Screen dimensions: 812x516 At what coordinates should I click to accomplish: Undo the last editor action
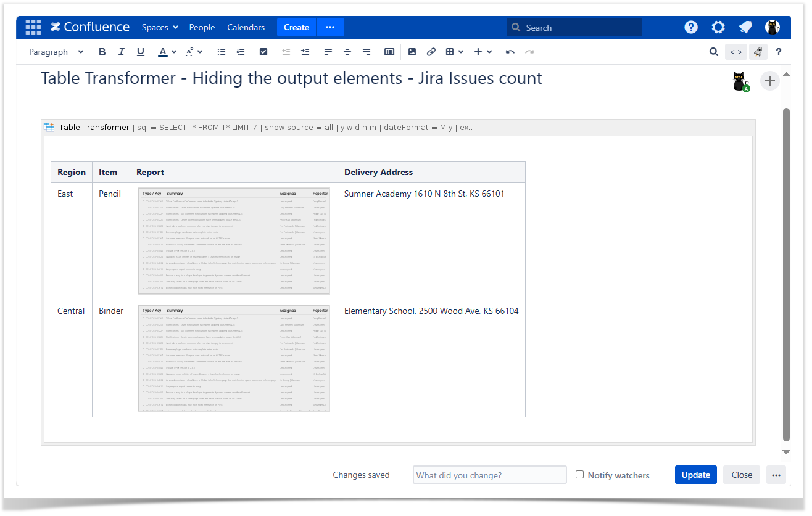510,52
